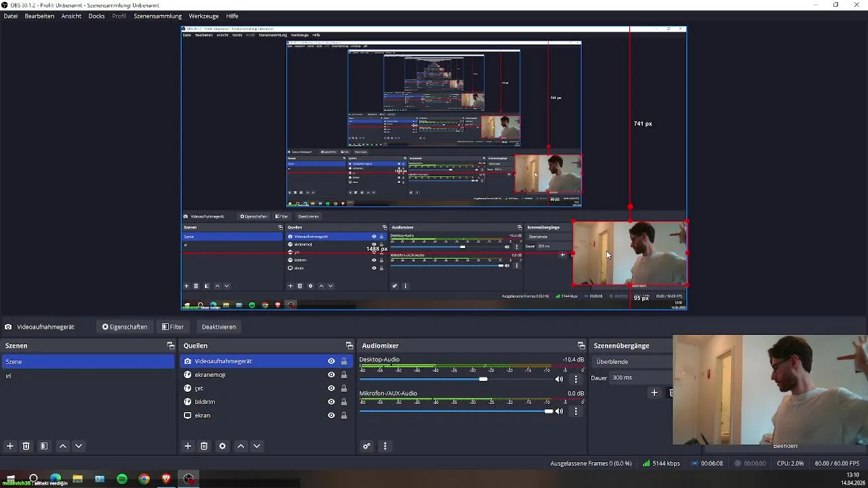868x488 pixels.
Task: Open Audiomixer three-dot menu at panel bottom
Action: [385, 446]
